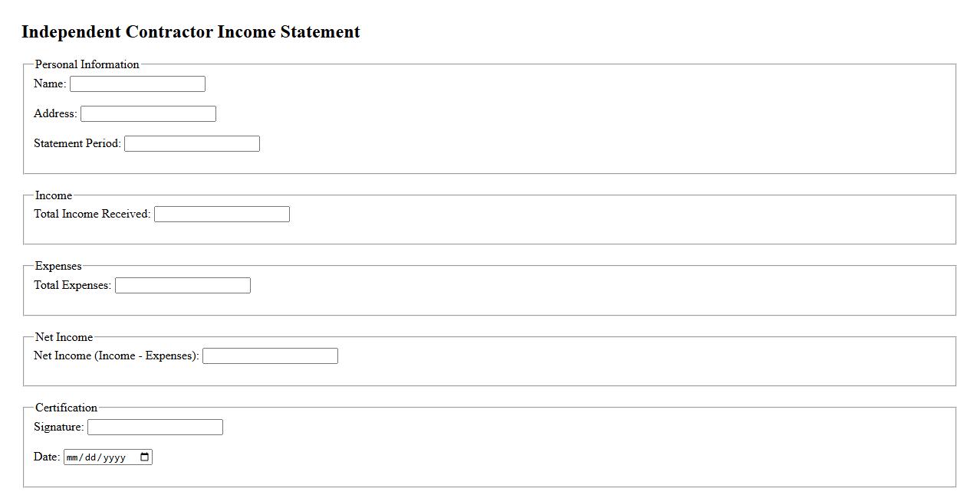
Task: Focus the Address text box
Action: (x=148, y=114)
